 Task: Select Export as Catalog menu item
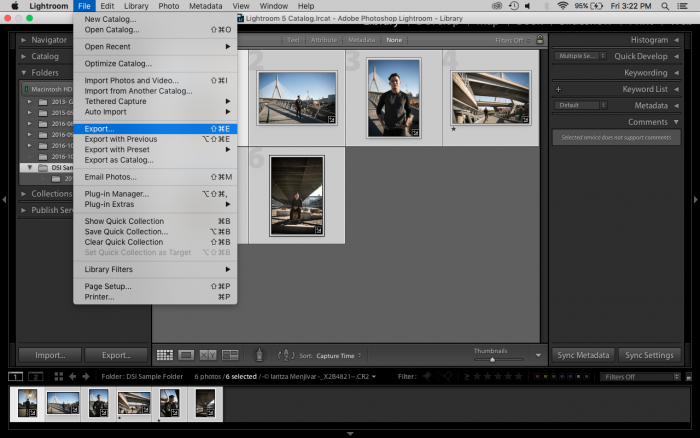coord(155,160)
